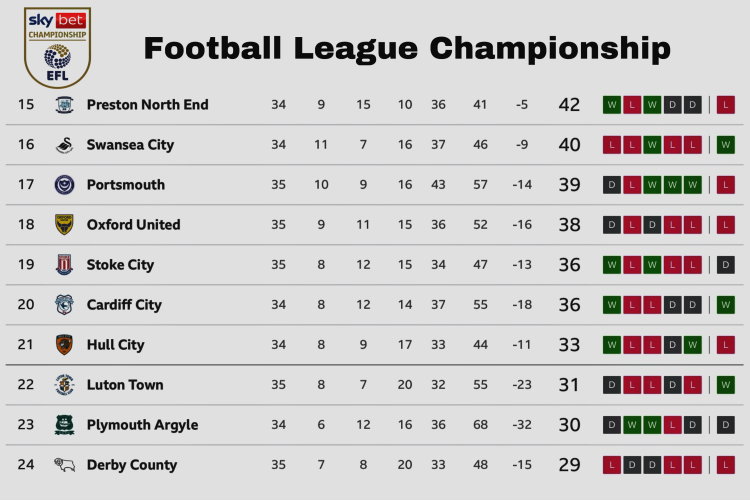750x500 pixels.
Task: Click Derby County club crest
Action: click(x=65, y=465)
